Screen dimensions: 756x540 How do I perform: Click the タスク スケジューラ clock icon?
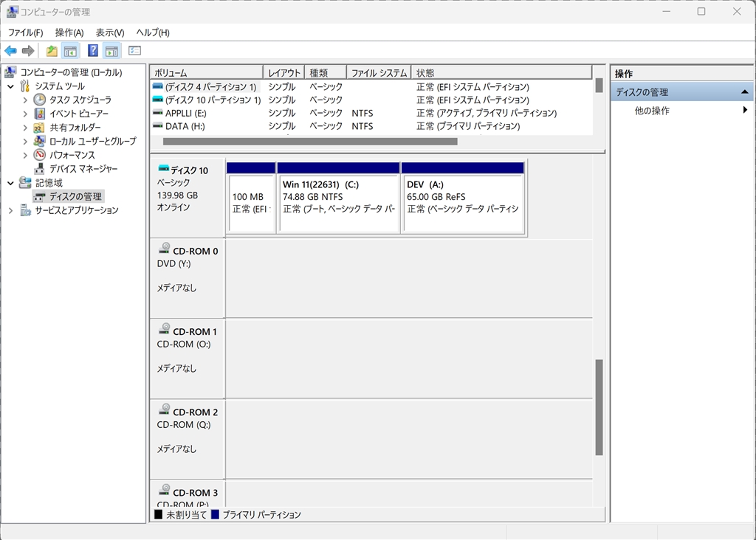40,100
